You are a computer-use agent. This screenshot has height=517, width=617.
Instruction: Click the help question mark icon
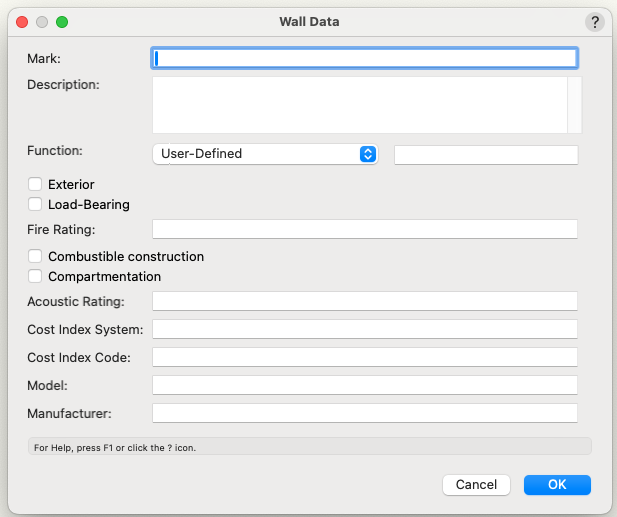594,22
